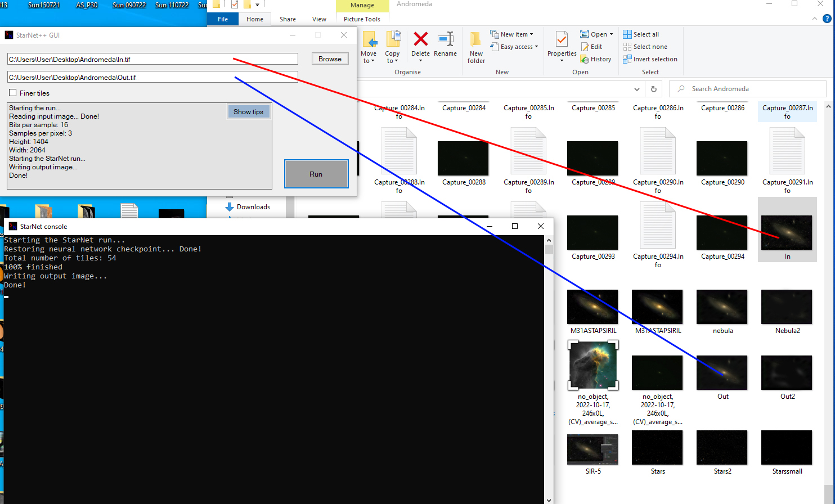Viewport: 835px width, 504px height.
Task: Open Properties via the ribbon icon
Action: (x=562, y=40)
